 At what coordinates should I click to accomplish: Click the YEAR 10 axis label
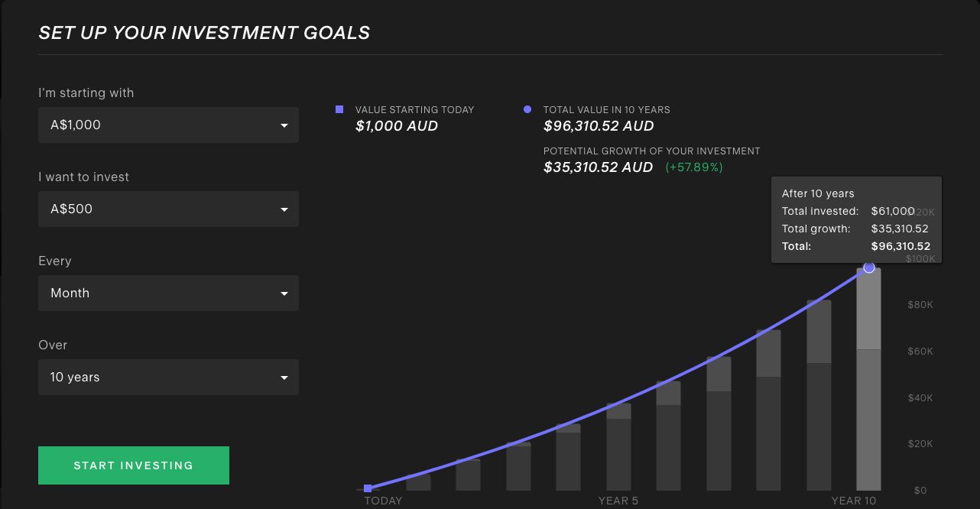click(x=854, y=501)
